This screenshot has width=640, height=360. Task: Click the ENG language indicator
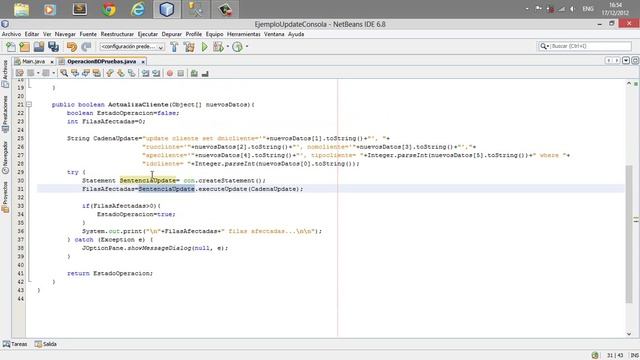pyautogui.click(x=588, y=9)
